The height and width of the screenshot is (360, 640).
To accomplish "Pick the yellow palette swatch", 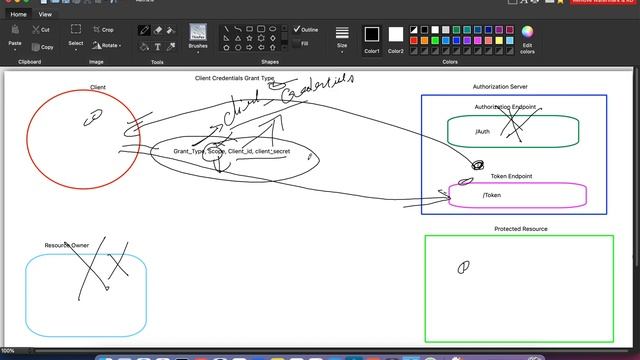I will click(x=499, y=40).
